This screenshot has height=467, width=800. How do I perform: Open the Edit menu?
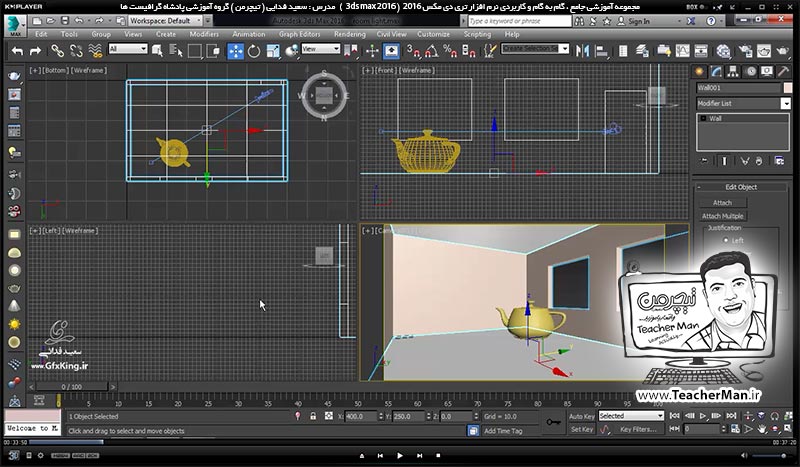click(x=41, y=34)
